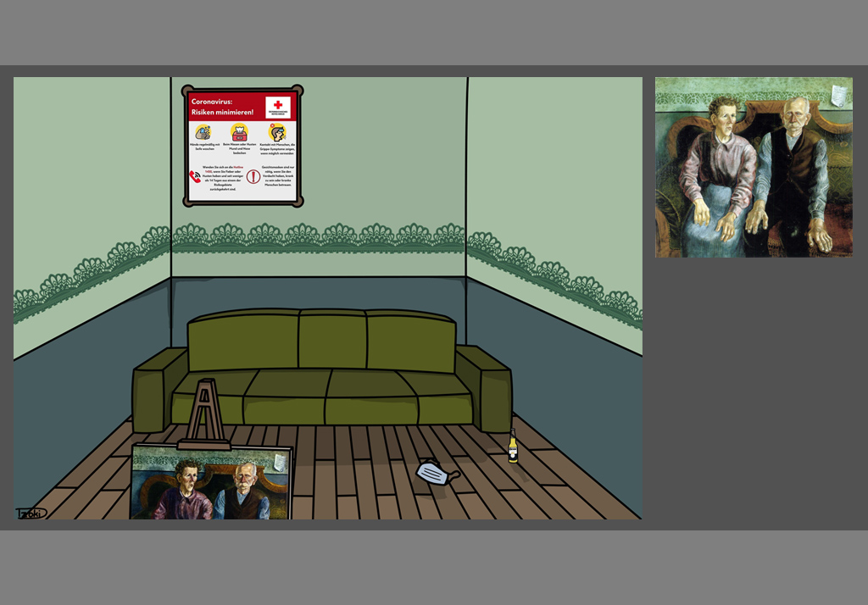Image resolution: width=868 pixels, height=605 pixels.
Task: Click the beer bottle beside the sofa
Action: pos(513,446)
